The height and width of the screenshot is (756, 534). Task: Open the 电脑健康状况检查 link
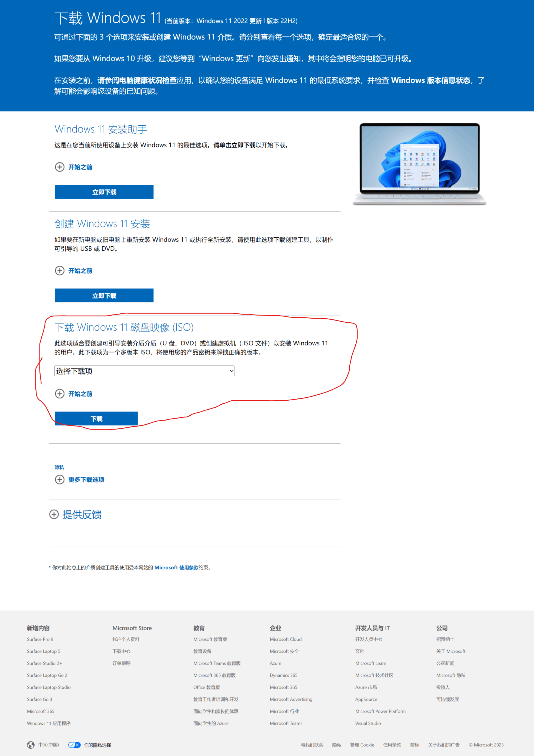[148, 80]
